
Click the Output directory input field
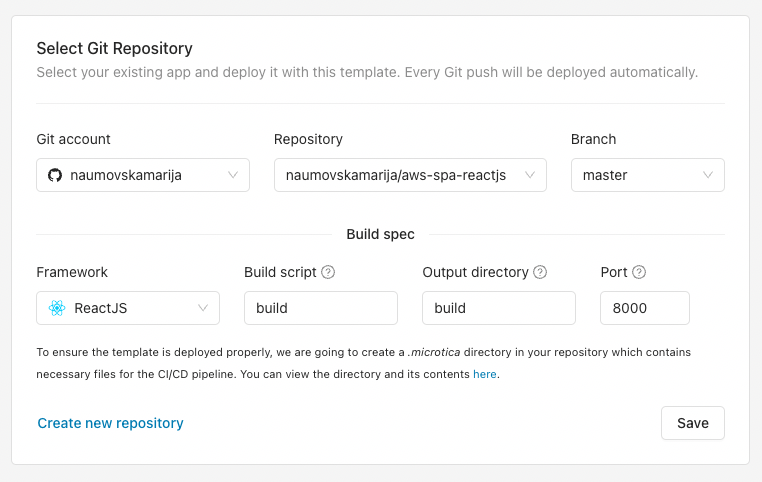[498, 308]
